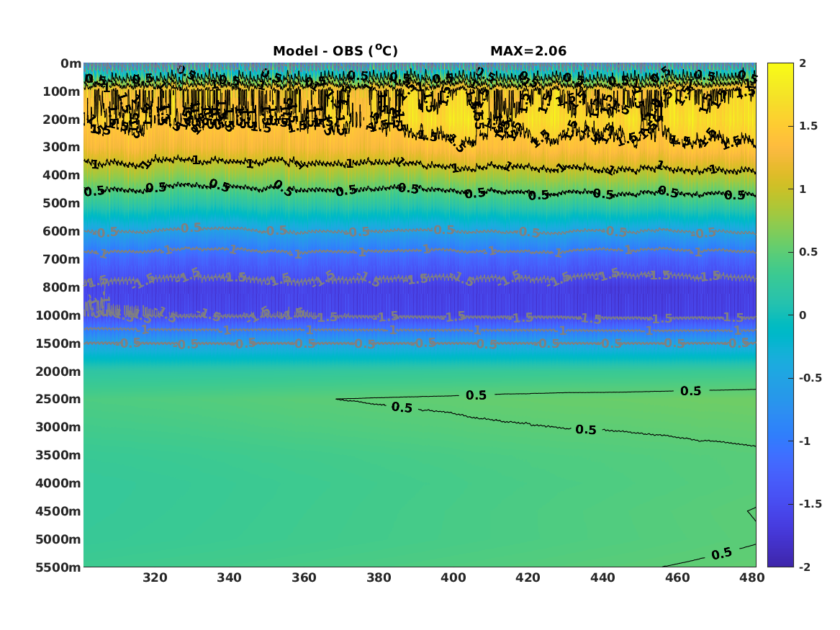Pick the colorbar tick label "-2"
The height and width of the screenshot is (630, 840).
pos(805,567)
